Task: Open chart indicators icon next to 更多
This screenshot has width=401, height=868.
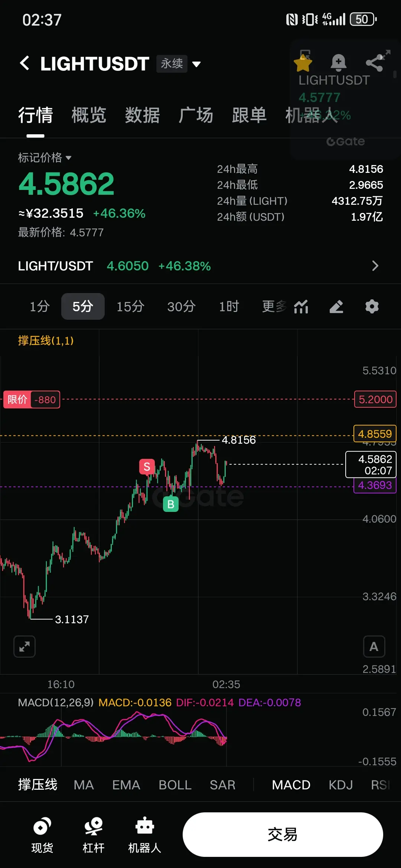Action: [x=301, y=306]
